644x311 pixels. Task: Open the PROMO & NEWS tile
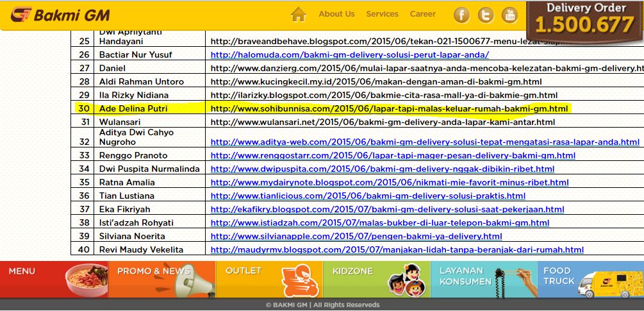coord(162,280)
